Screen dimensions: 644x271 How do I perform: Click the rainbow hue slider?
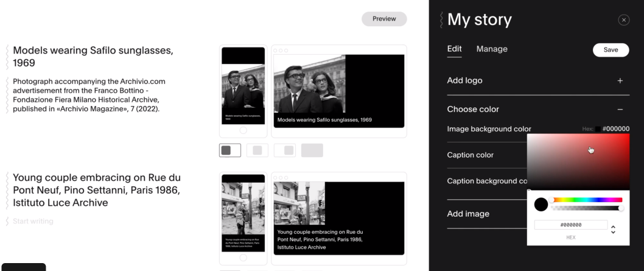click(587, 200)
